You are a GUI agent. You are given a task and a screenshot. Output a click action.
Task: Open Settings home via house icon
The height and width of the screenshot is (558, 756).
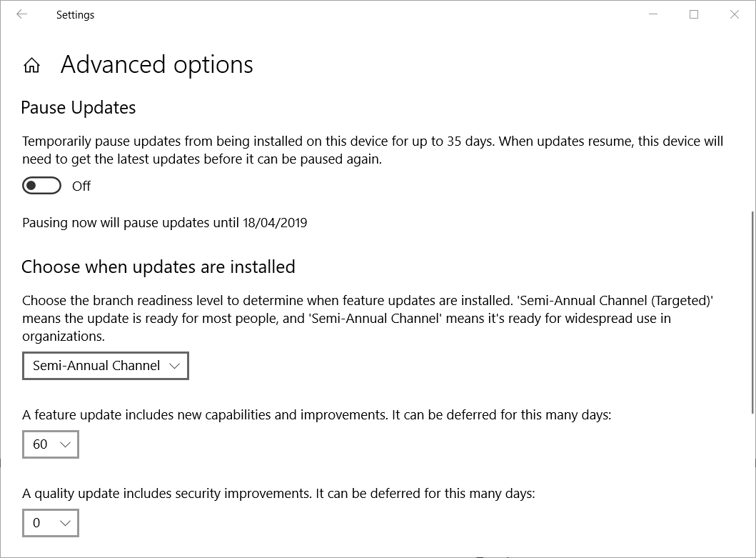tap(32, 65)
